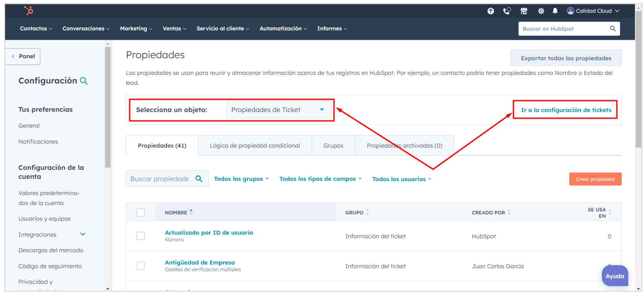Focus the Buscar propiedades search field
The width and height of the screenshot is (644, 294).
click(x=159, y=179)
